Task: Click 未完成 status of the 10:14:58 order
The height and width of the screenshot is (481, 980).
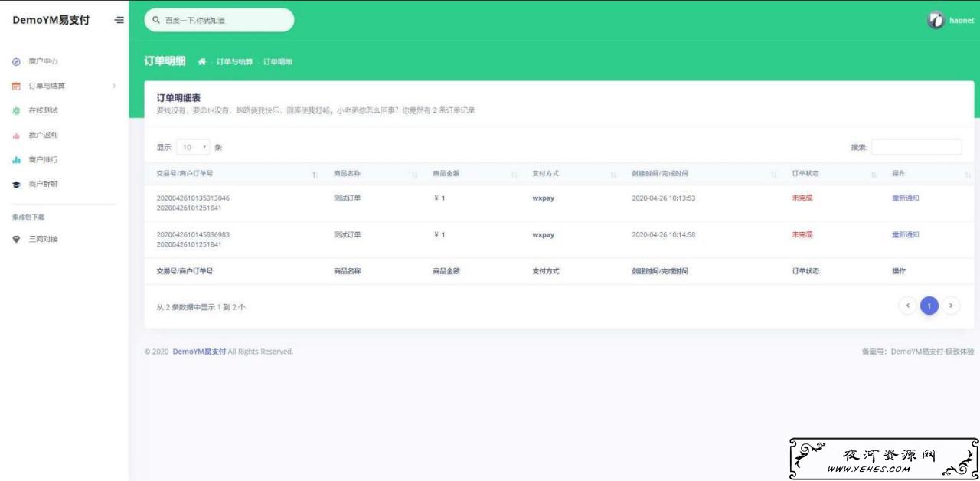Action: (x=802, y=235)
